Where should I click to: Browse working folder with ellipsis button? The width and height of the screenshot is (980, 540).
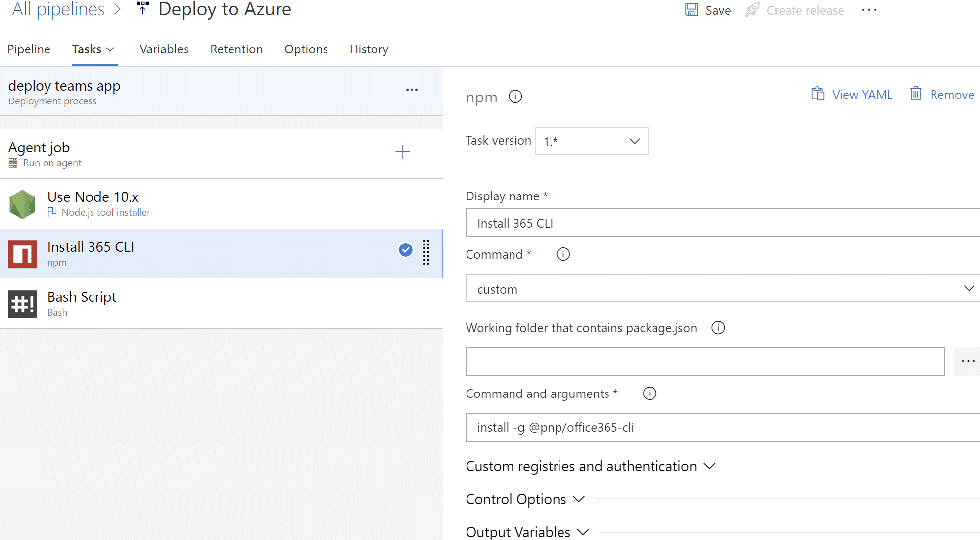click(967, 361)
